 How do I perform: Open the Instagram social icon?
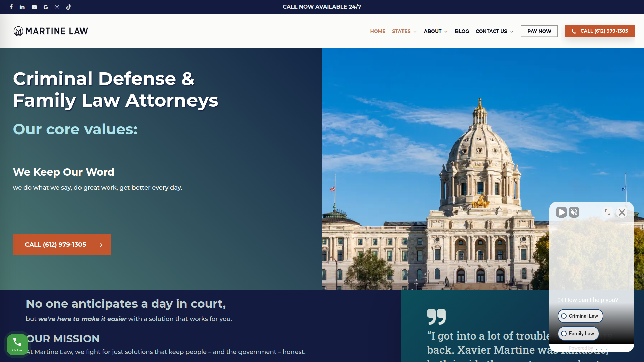[x=57, y=7]
